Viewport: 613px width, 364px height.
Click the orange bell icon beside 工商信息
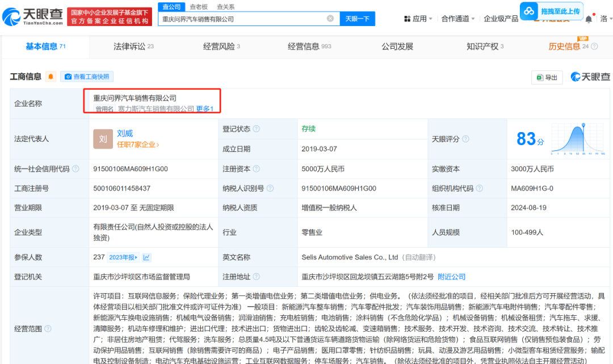[x=51, y=77]
